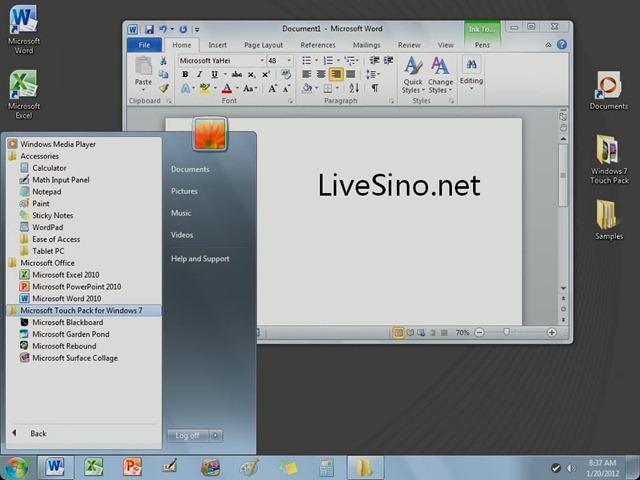Apply strikethrough formatting

(236, 74)
